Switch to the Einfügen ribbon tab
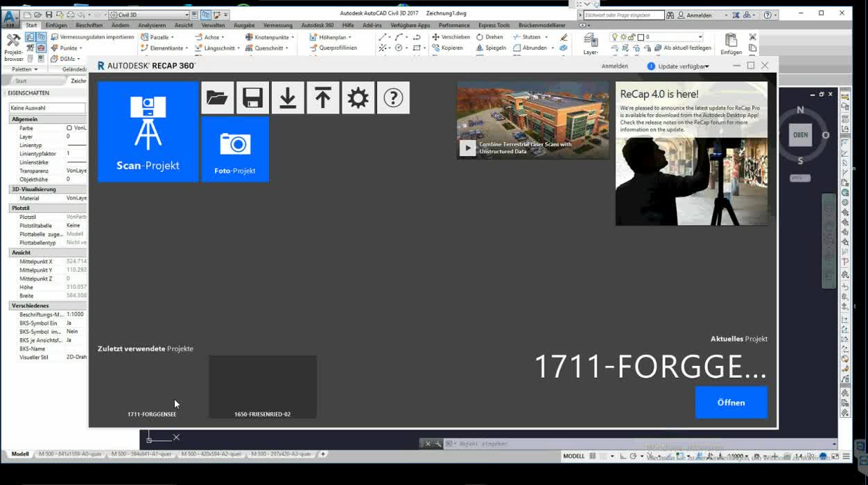Viewport: 868px width, 485px height. click(56, 25)
